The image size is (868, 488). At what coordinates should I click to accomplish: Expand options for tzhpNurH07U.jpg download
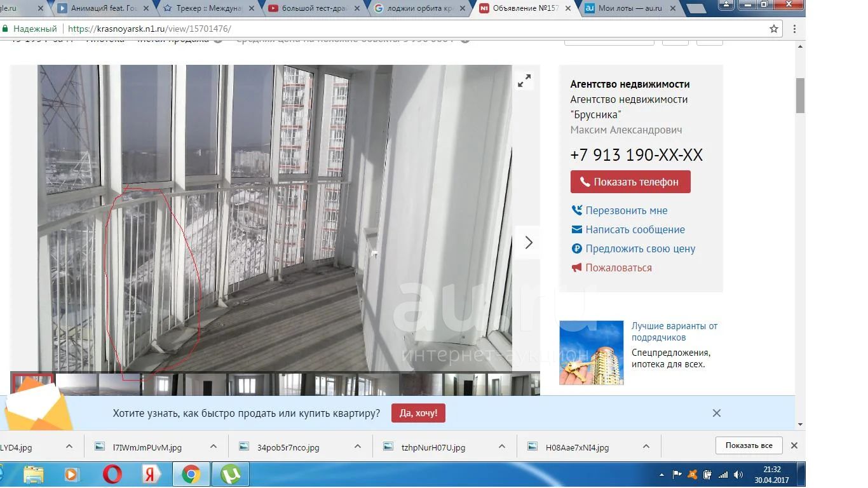click(x=502, y=447)
